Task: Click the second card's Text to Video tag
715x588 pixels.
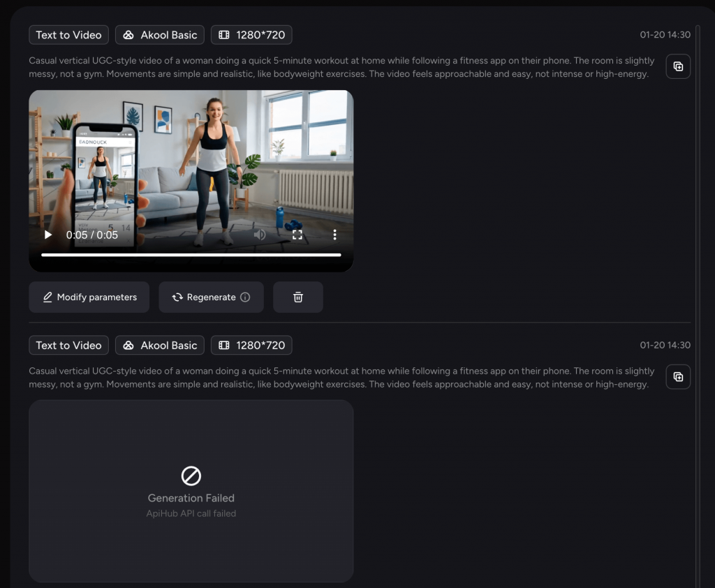Action: coord(68,344)
